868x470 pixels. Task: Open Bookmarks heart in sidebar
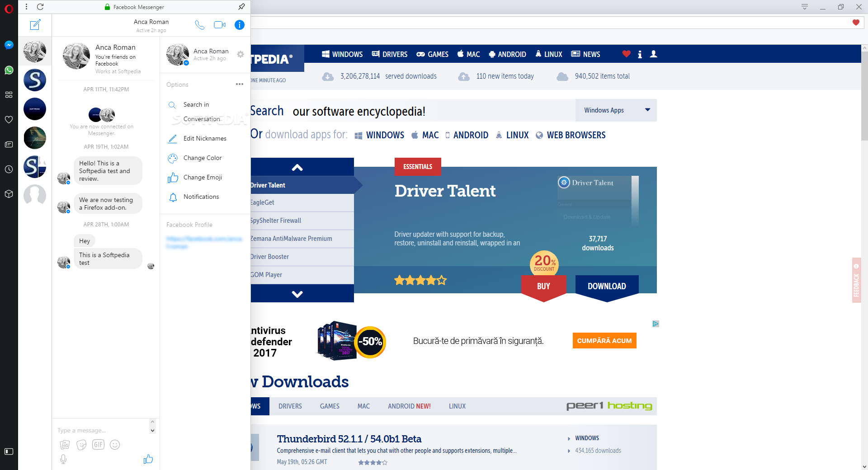tap(9, 120)
